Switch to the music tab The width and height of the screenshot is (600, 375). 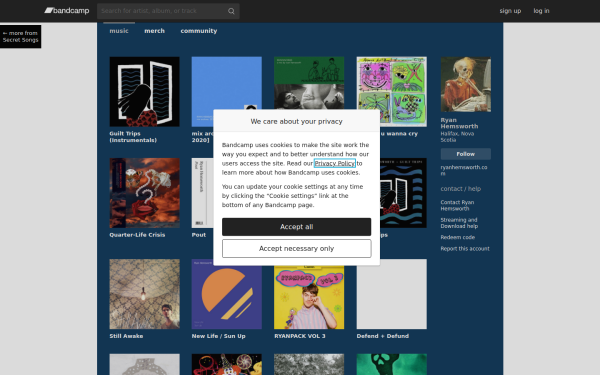[x=119, y=31]
